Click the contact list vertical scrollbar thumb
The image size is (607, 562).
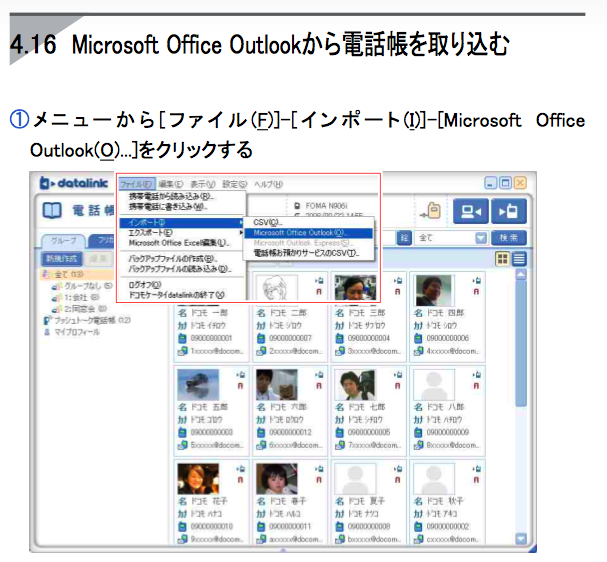pos(521,343)
